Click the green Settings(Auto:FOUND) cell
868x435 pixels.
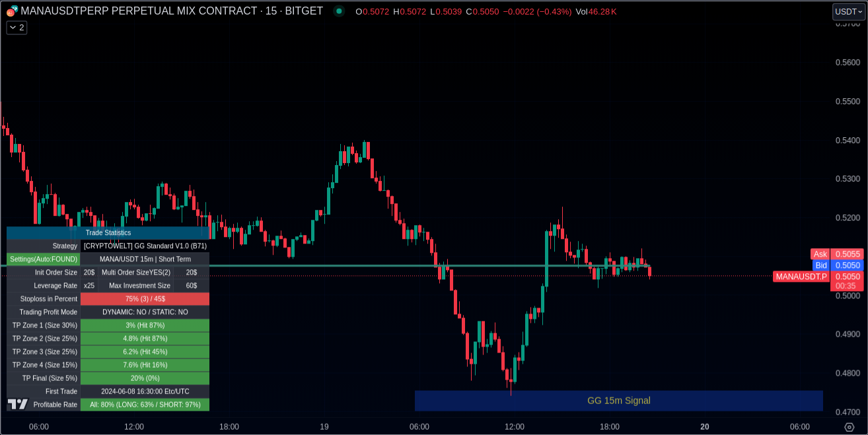44,259
